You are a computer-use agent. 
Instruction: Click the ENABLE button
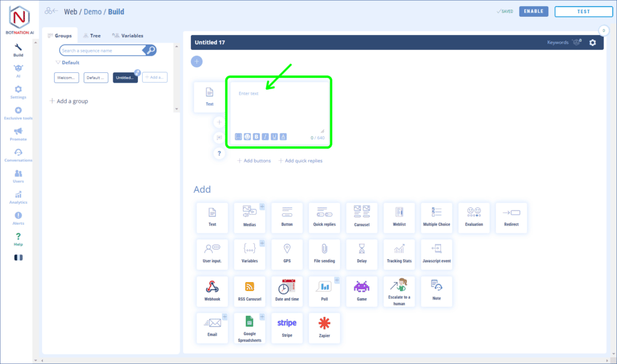(533, 11)
